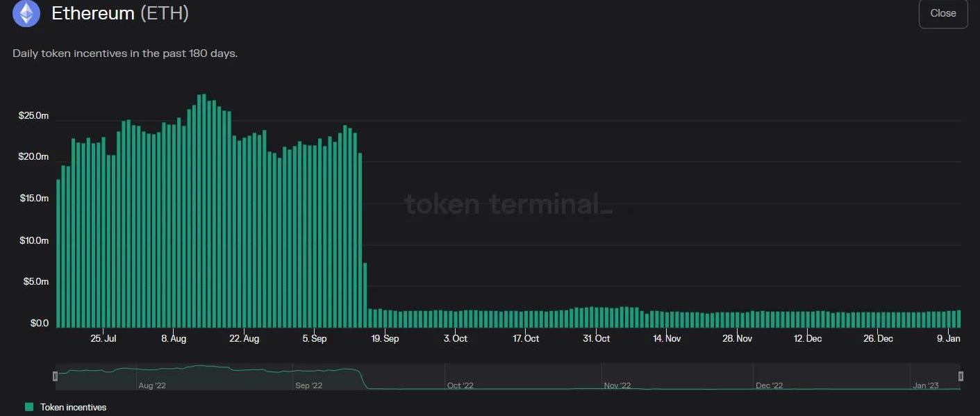The image size is (980, 416).
Task: Click the last bar near 9. Jan
Action: [959, 319]
